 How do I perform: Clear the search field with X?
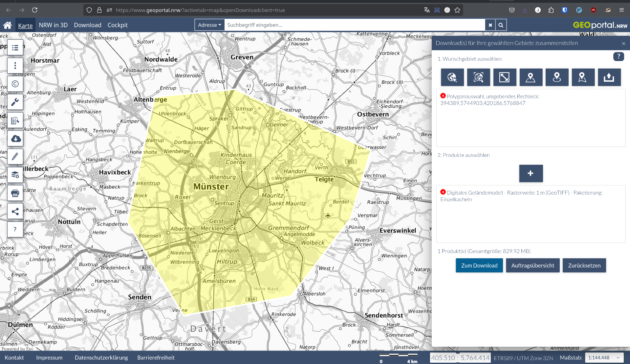click(x=490, y=25)
